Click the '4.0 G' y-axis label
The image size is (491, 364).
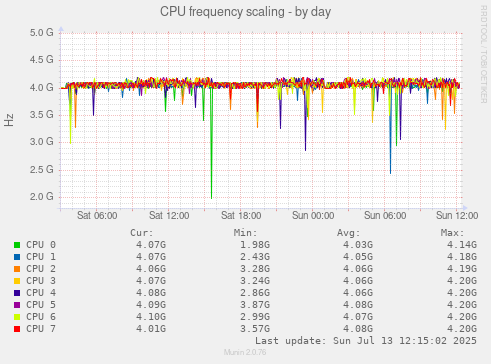(41, 88)
